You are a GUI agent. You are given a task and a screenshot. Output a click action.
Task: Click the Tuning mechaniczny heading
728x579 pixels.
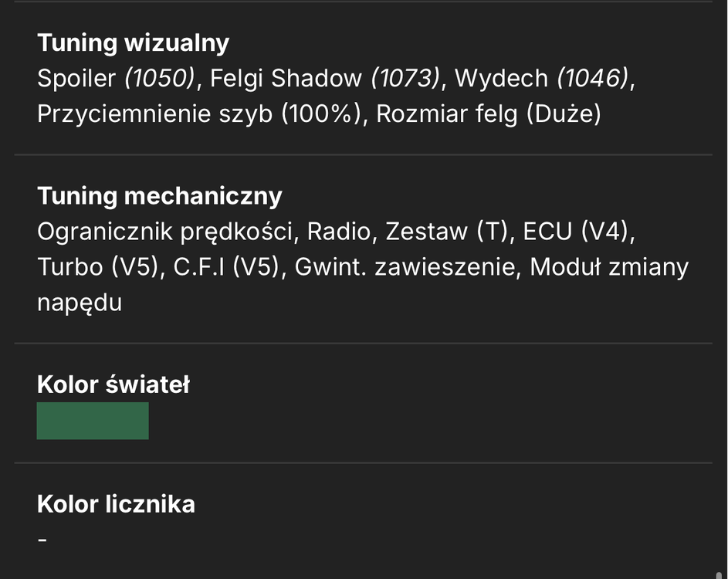click(x=160, y=195)
